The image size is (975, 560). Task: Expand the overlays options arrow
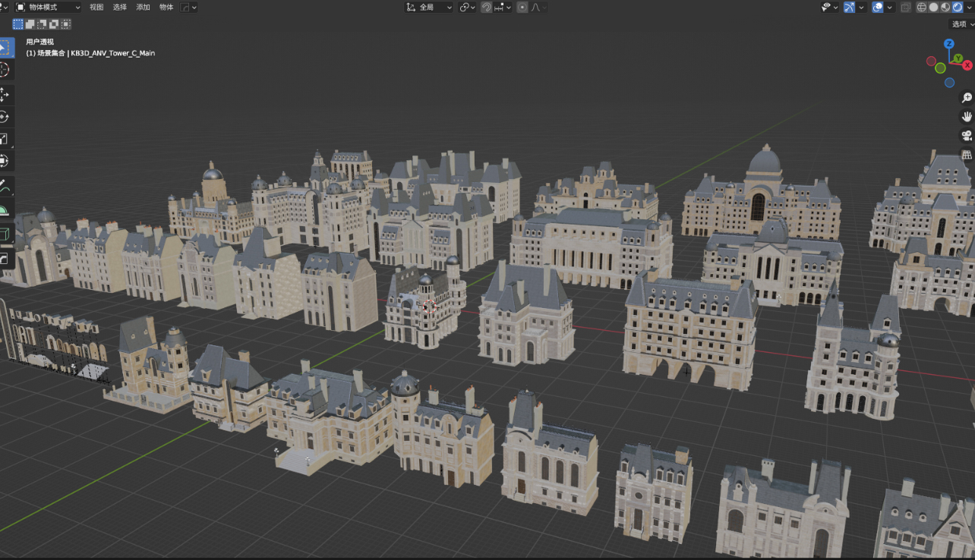pos(889,7)
